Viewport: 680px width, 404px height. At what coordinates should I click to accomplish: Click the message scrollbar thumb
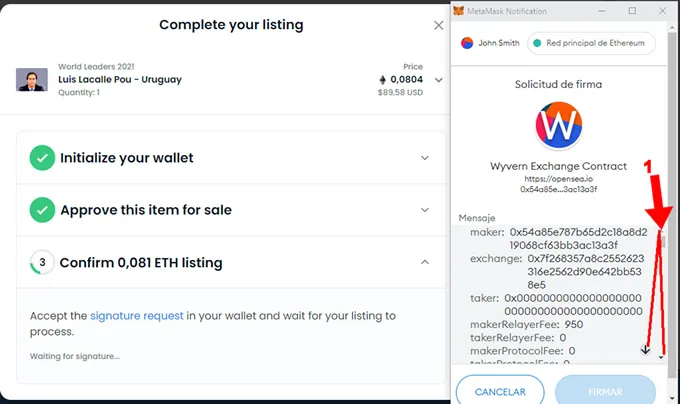pos(661,240)
